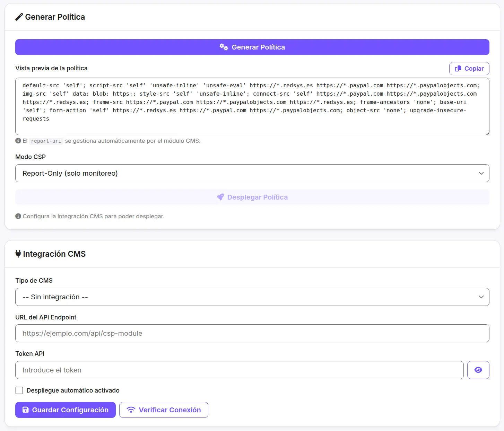This screenshot has width=504, height=431.
Task: Click the copy icon in Copiar button
Action: click(458, 69)
